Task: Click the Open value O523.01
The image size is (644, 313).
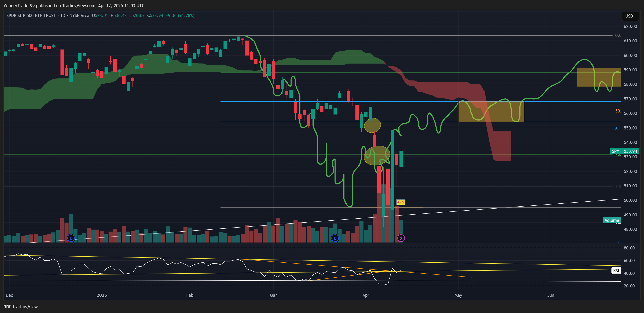Action: [x=100, y=16]
